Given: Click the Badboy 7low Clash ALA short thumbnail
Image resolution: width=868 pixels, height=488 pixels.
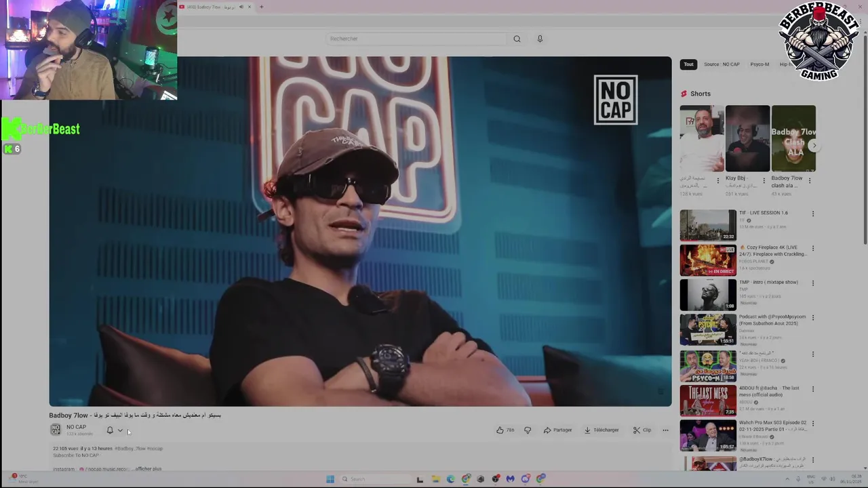Looking at the screenshot, I should coord(793,138).
